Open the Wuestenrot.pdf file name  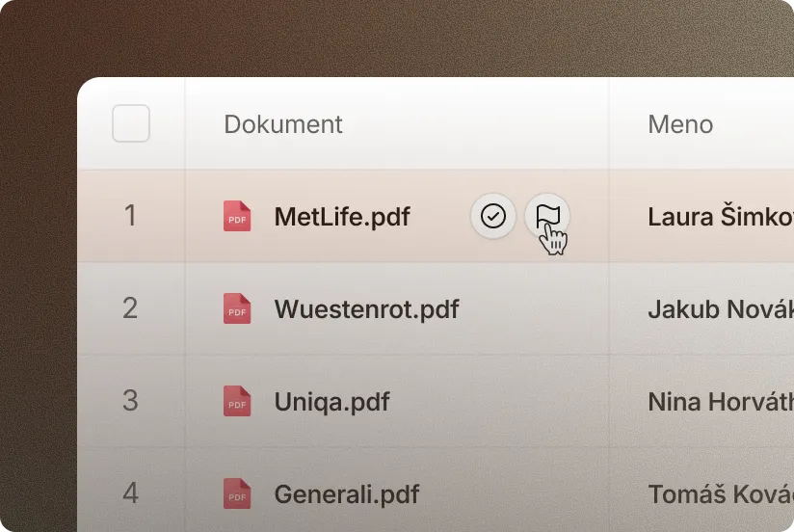pos(366,309)
